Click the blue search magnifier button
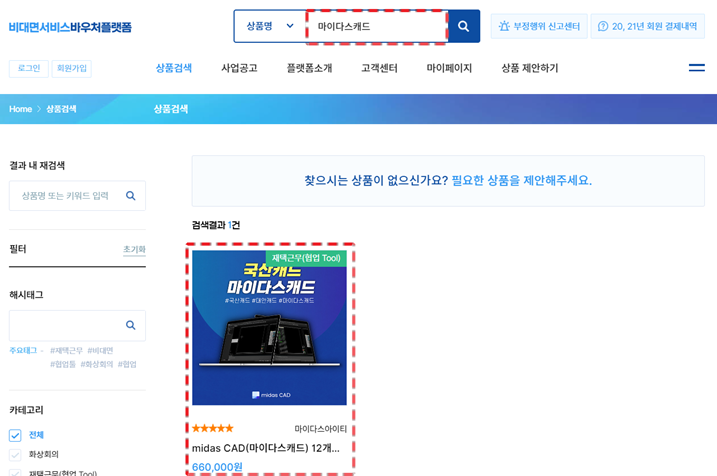Screen dimensions: 717x476 click(x=464, y=27)
